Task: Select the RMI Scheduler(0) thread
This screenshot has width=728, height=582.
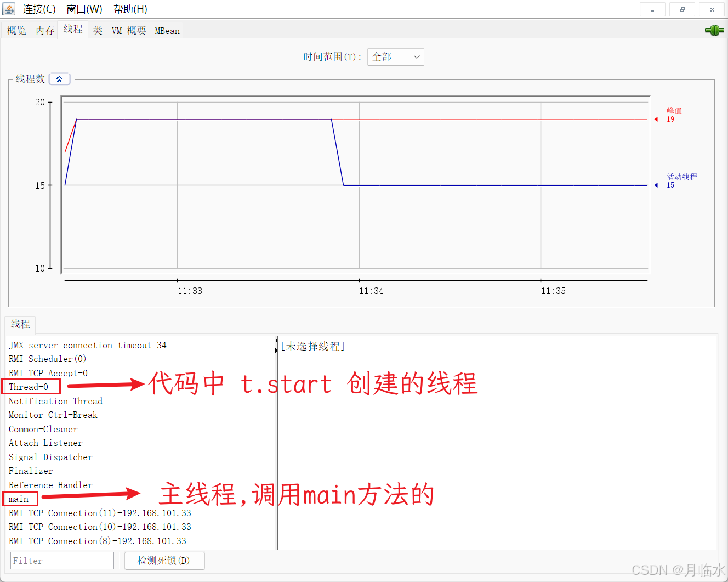Action: click(48, 359)
